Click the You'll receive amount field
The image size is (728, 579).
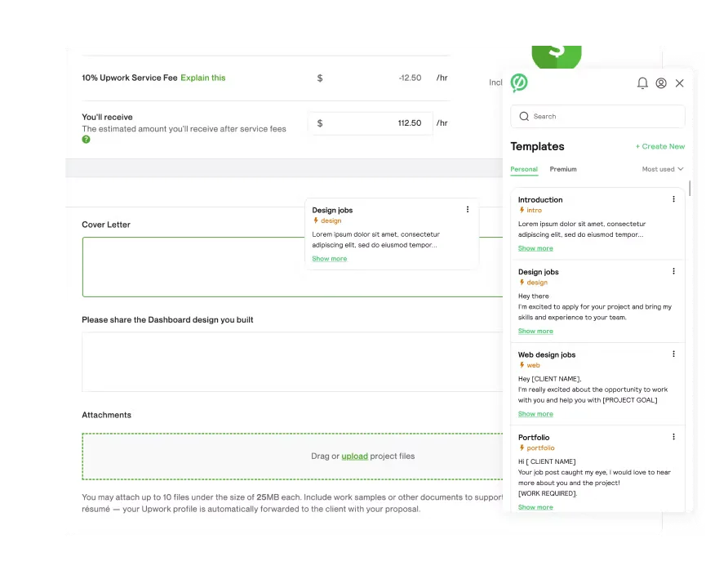[370, 123]
